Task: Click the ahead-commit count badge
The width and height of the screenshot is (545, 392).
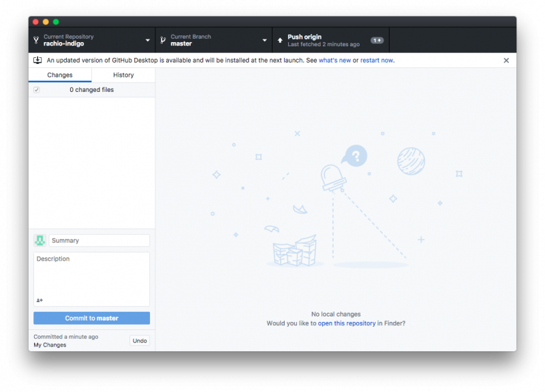Action: click(377, 40)
